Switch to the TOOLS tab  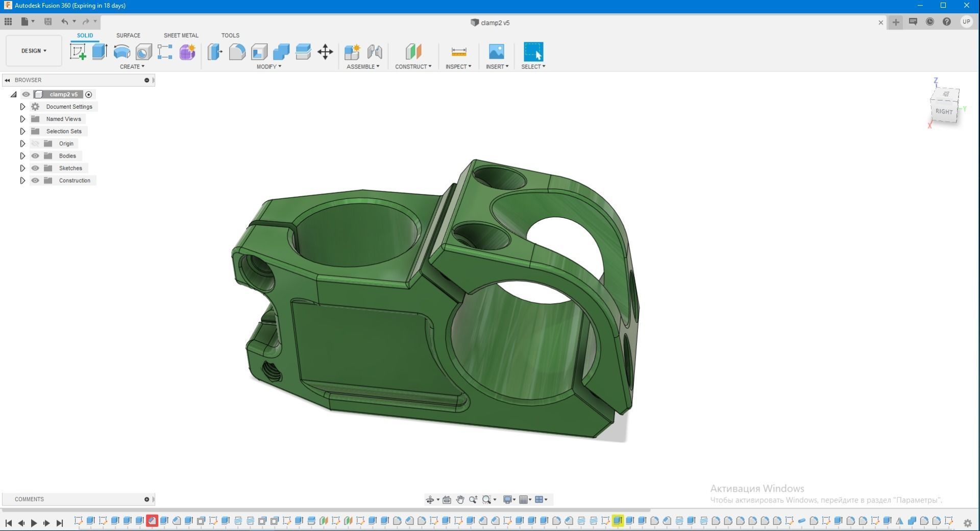tap(230, 35)
